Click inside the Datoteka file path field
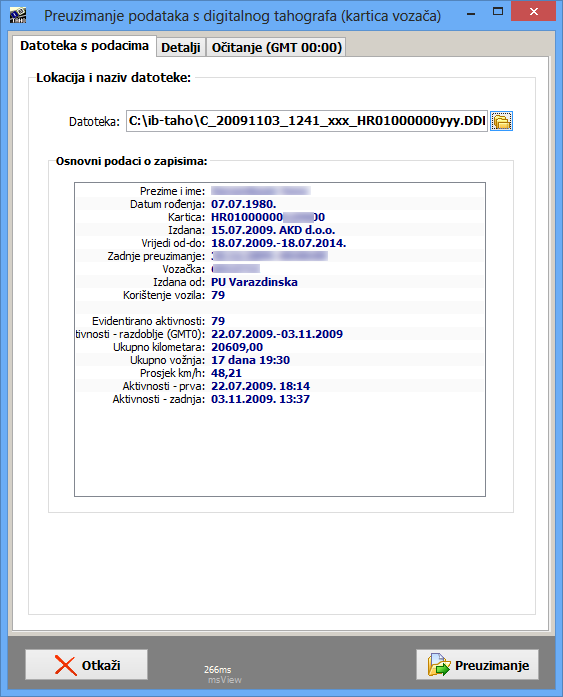Viewport: 563px width, 697px height. 307,121
